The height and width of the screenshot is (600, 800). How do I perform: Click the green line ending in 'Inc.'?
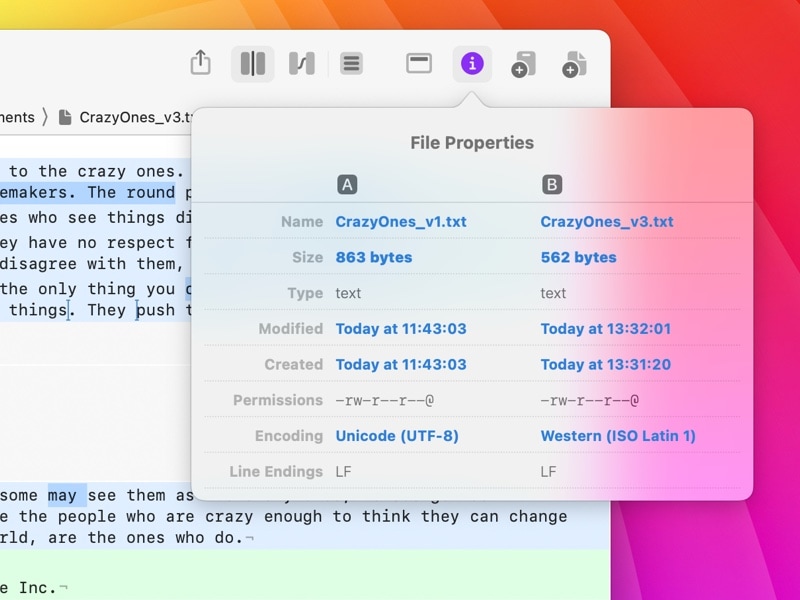coord(34,588)
